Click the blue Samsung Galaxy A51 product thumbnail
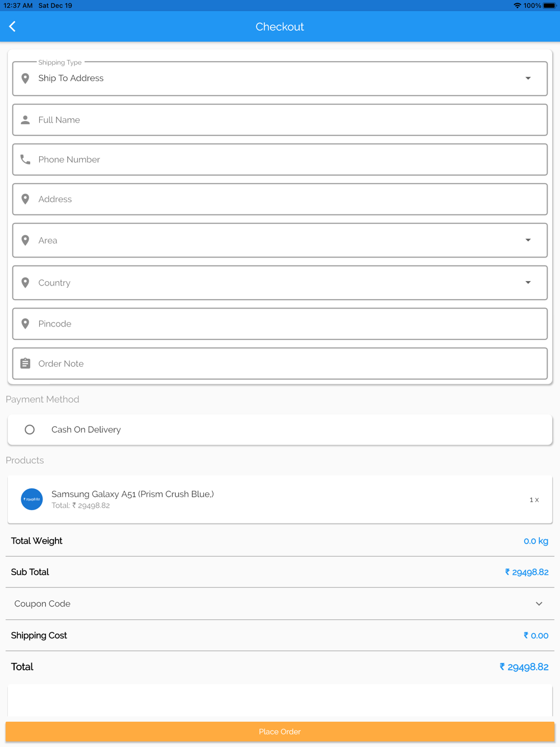 click(32, 499)
